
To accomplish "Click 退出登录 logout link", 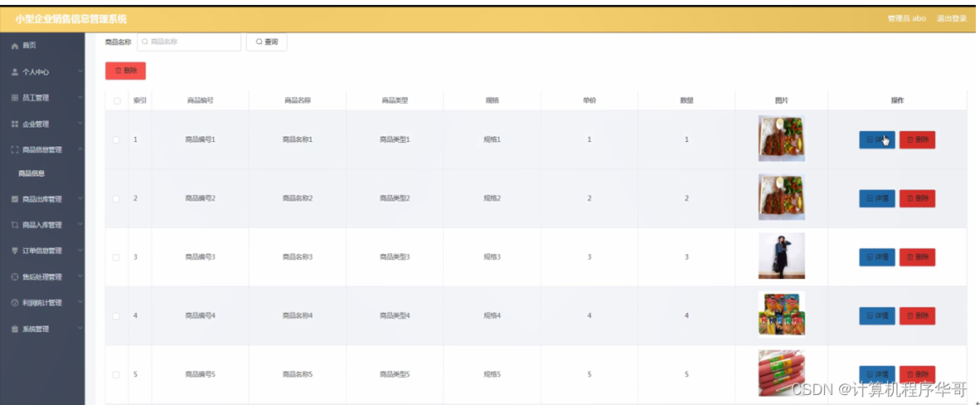I will pyautogui.click(x=951, y=19).
